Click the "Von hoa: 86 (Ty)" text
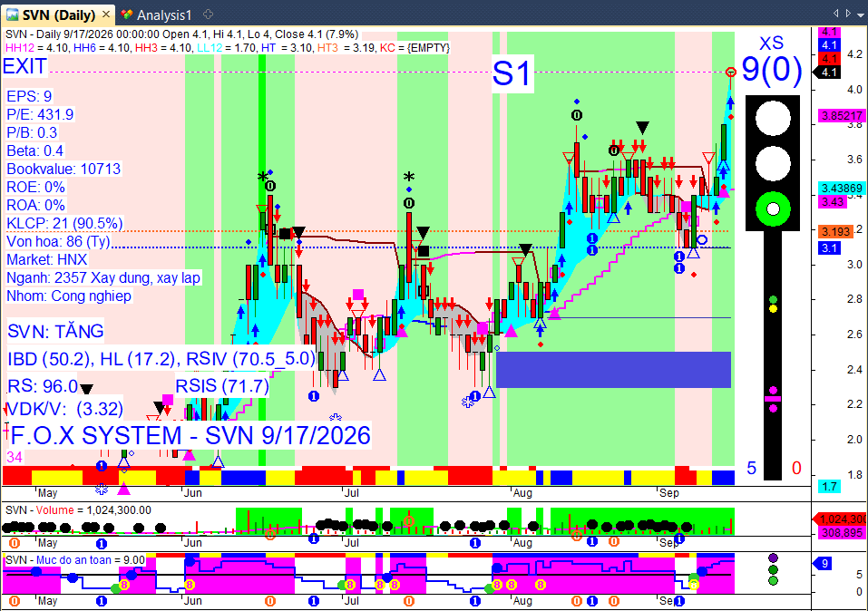The width and height of the screenshot is (868, 611). tap(58, 241)
